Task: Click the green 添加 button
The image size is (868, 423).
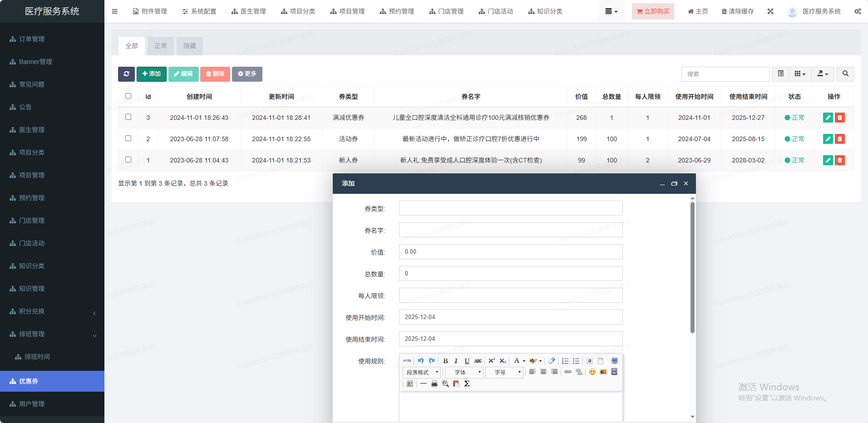Action: coord(152,74)
